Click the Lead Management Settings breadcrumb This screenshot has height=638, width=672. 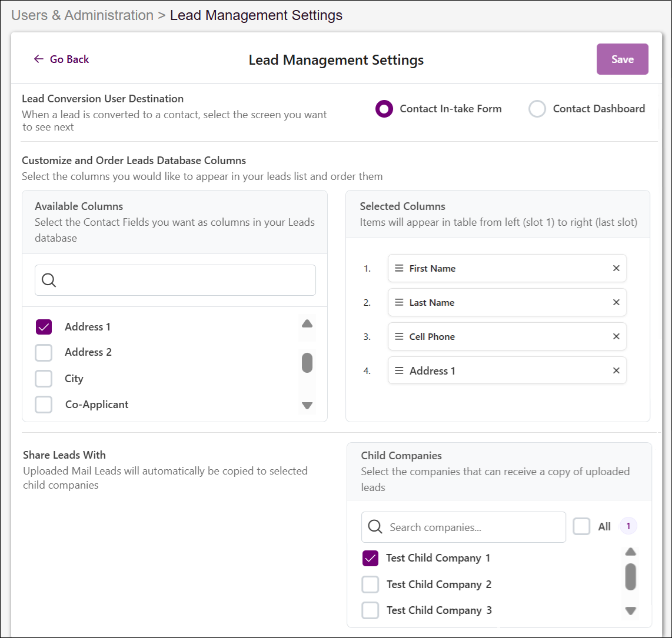[x=257, y=15]
